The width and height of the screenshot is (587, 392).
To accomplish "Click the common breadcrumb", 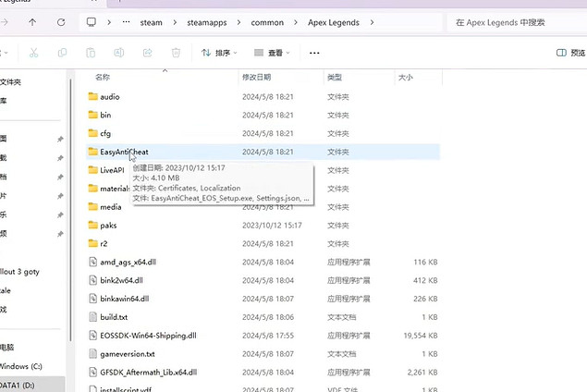I will coord(267,22).
